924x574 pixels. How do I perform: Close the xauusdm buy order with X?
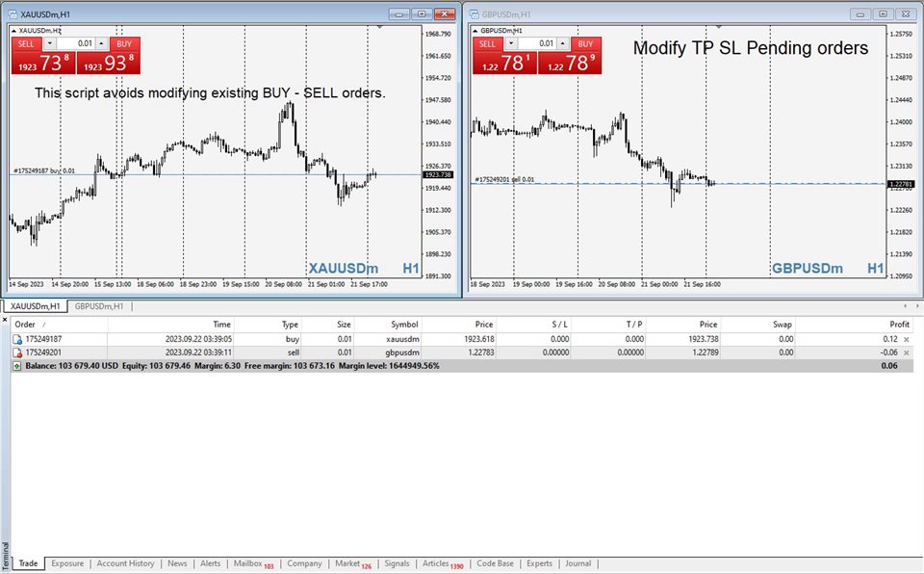click(907, 340)
